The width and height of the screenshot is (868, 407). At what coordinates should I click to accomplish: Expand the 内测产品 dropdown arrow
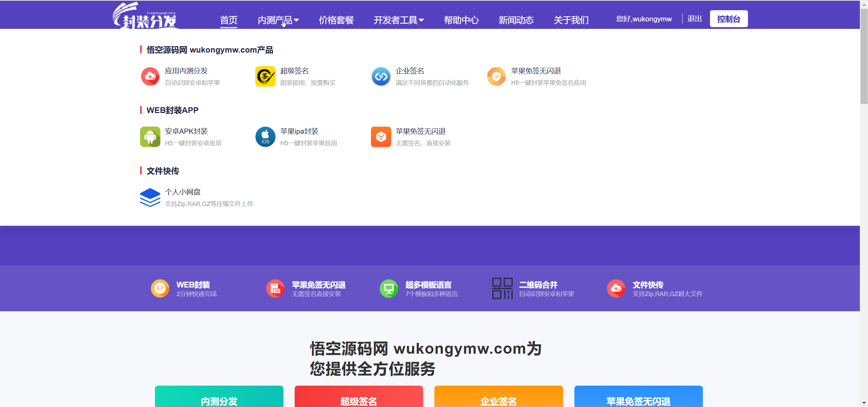pyautogui.click(x=296, y=20)
